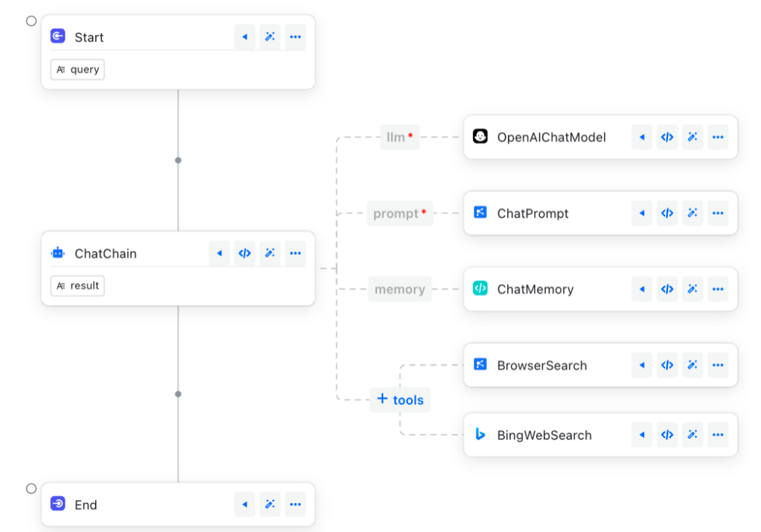Collapse the OpenAIChatModel node using its arrow
761x532 pixels.
tap(641, 137)
